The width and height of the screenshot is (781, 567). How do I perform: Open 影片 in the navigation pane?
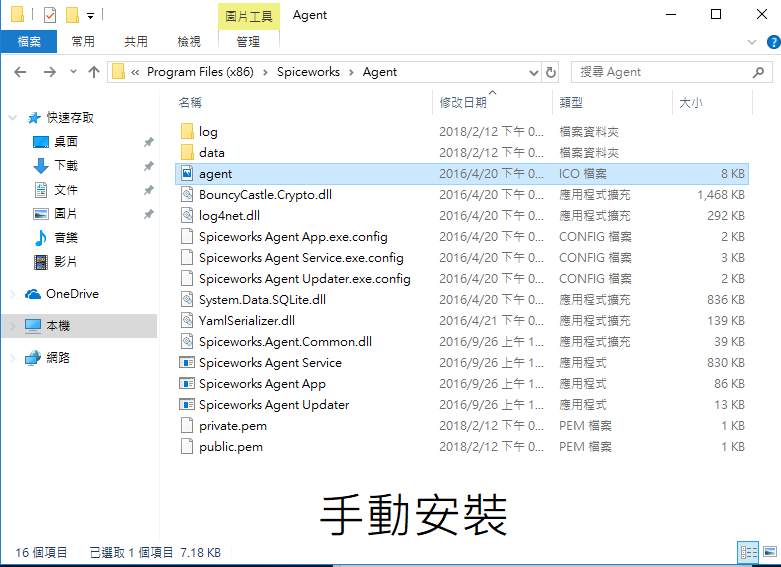(x=66, y=262)
